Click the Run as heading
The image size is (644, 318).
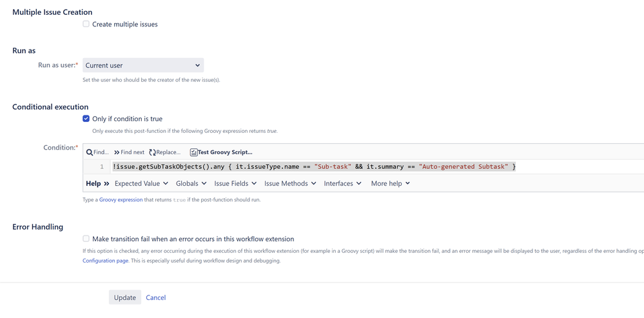tap(24, 50)
